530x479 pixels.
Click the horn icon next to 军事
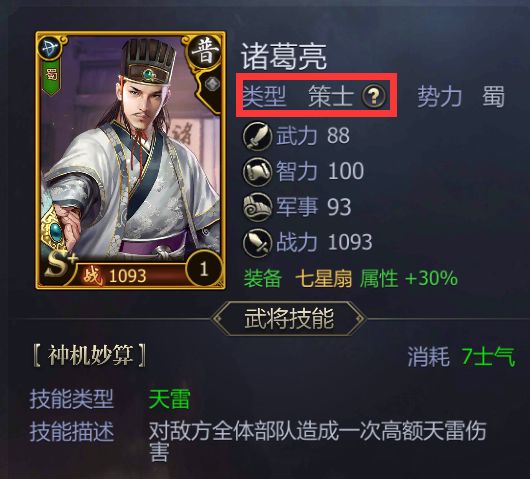(257, 207)
